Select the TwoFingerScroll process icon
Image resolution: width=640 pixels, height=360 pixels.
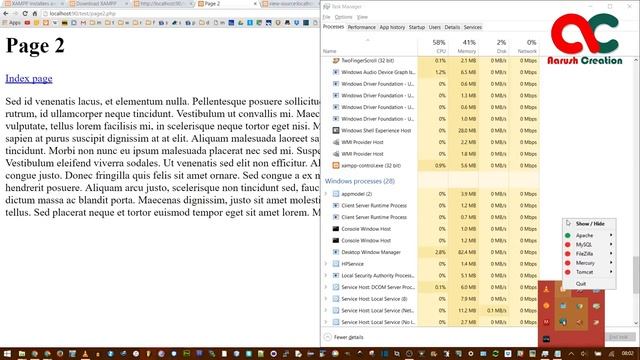click(336, 60)
